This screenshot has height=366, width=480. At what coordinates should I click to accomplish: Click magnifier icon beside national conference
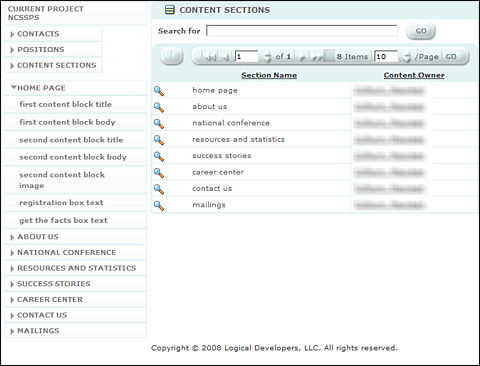tap(159, 124)
